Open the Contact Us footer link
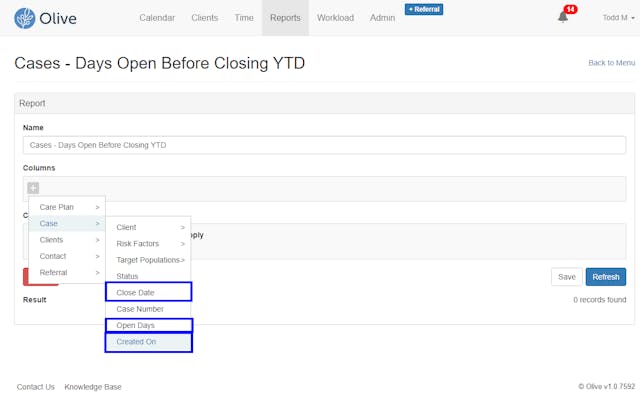Screen dimensions: 640x413 click(x=36, y=387)
